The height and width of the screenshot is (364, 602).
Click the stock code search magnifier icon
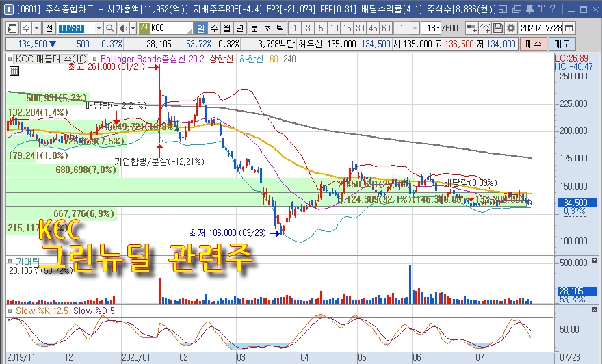click(x=110, y=28)
